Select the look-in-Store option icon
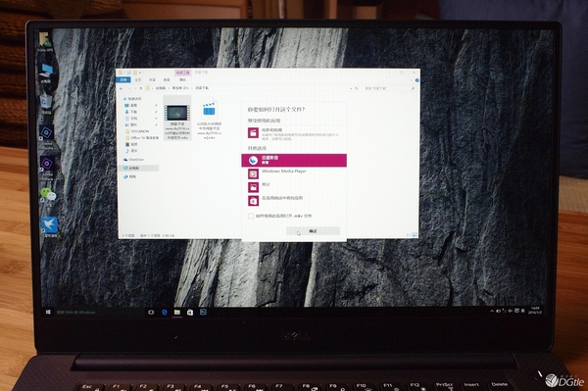Image resolution: width=588 pixels, height=391 pixels. [254, 201]
